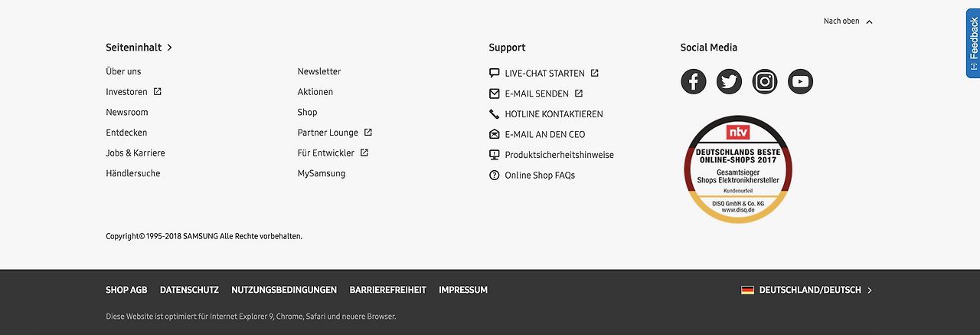Open the Deutschland/Deutsch country selector
The image size is (980, 335).
tap(807, 290)
